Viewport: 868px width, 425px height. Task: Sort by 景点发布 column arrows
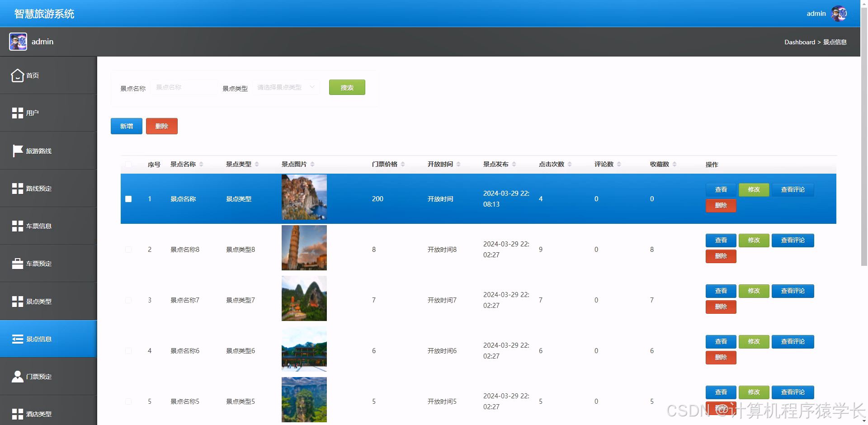[514, 164]
